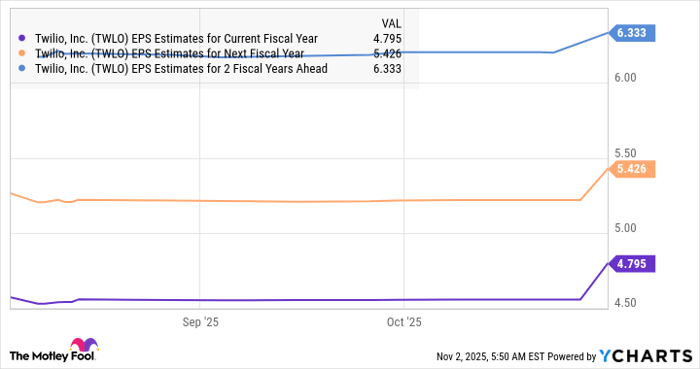This screenshot has width=700, height=369.
Task: Click the legend value 4.795
Action: tap(387, 39)
